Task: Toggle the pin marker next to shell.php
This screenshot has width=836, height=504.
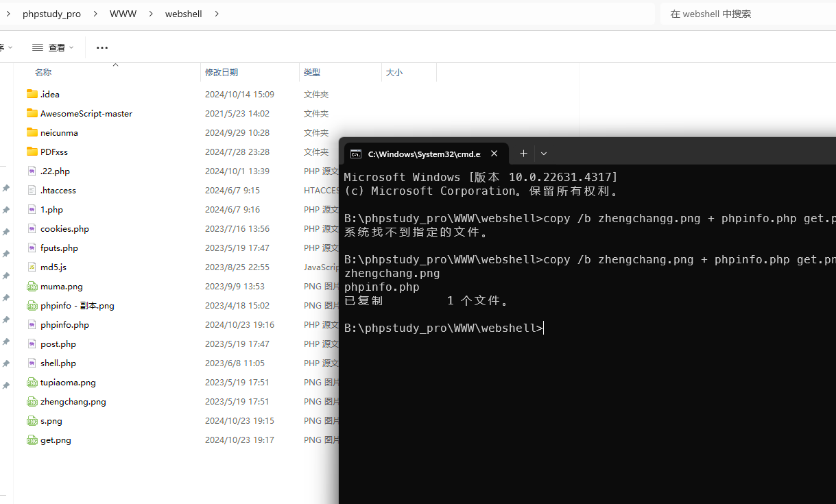Action: (5, 363)
